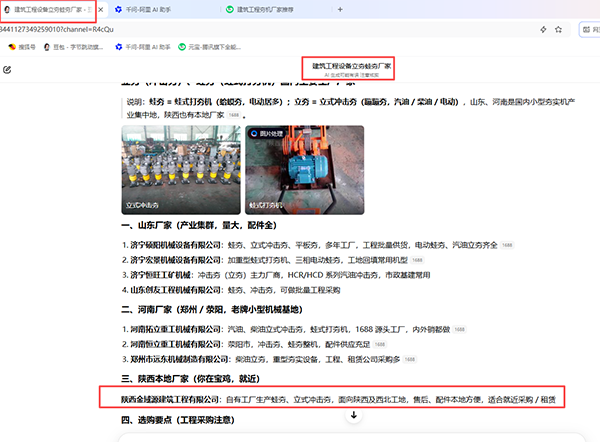The width and height of the screenshot is (600, 442).
Task: Click the list item 河南拓立重工机械有限公司
Action: point(286,329)
